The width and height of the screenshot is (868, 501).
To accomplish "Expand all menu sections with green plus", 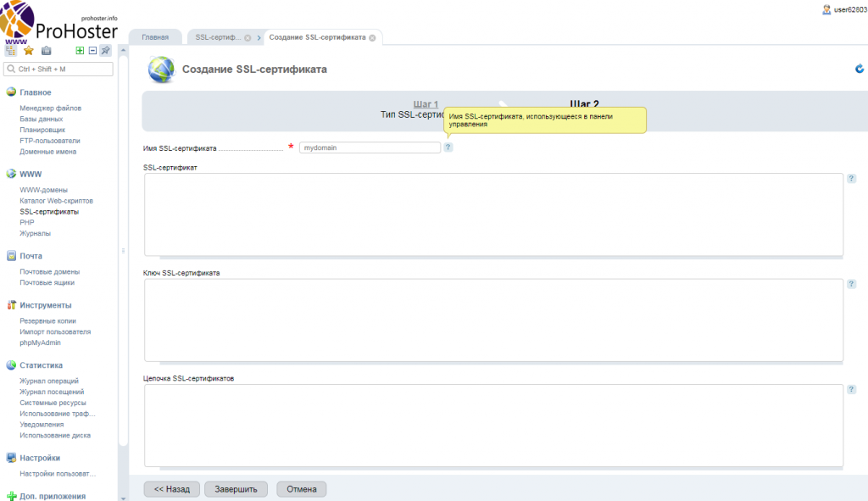I will 80,51.
